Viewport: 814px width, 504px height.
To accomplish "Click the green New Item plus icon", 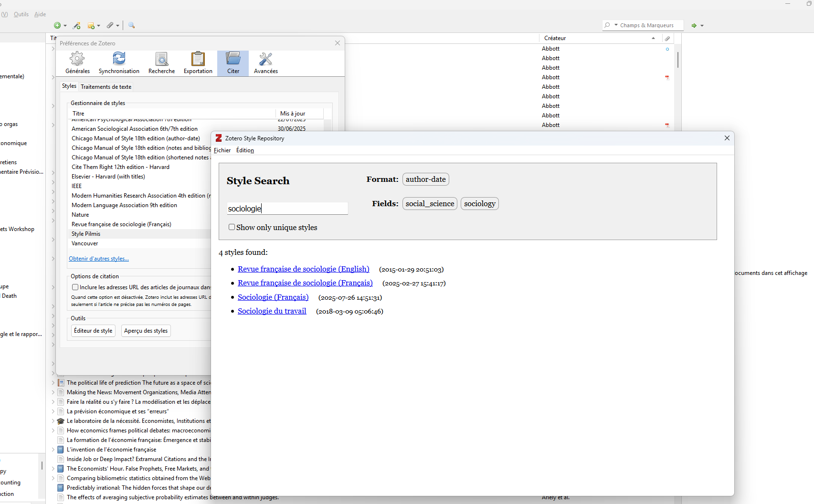I will 57,25.
